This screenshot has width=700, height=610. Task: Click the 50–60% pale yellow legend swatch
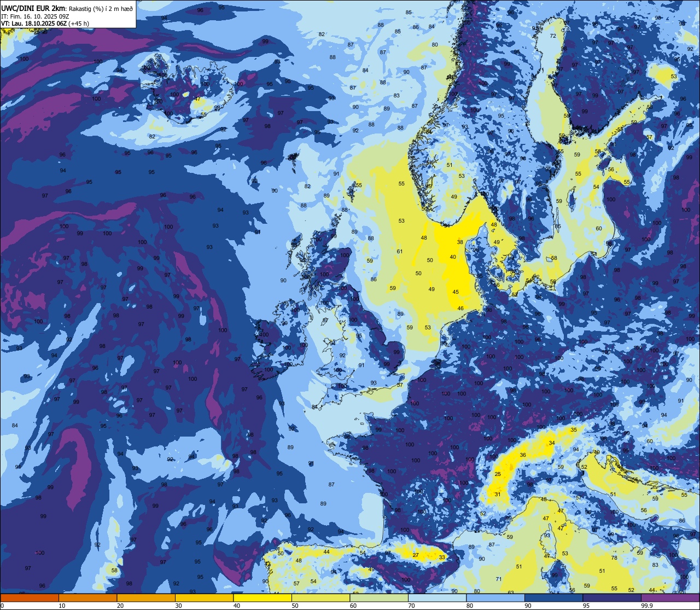pos(320,598)
